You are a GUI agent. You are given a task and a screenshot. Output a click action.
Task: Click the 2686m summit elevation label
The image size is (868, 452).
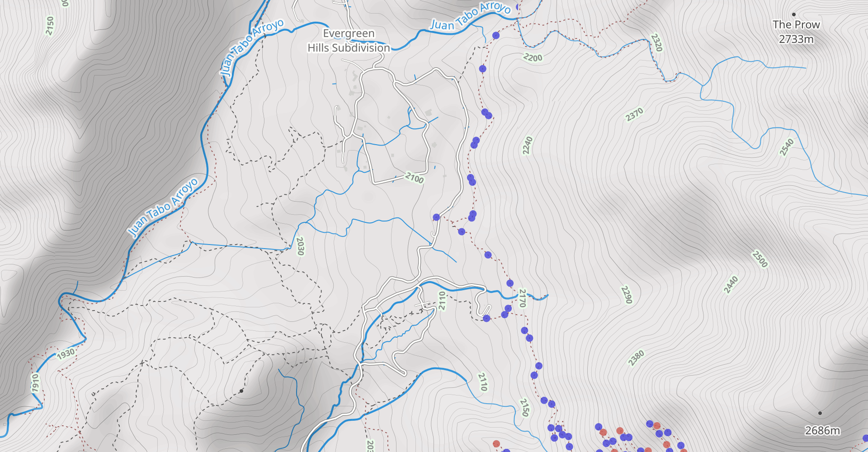coord(822,431)
